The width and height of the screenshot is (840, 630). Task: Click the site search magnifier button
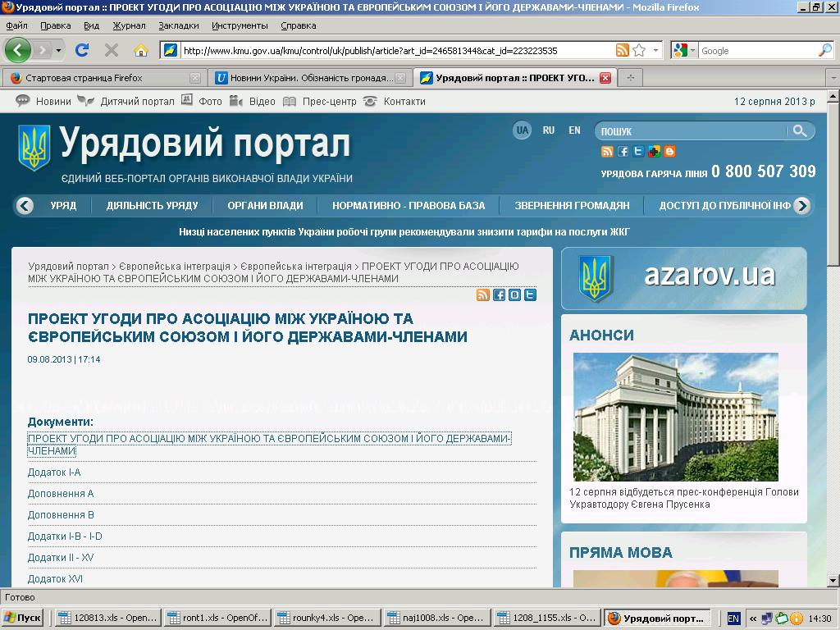(x=800, y=130)
